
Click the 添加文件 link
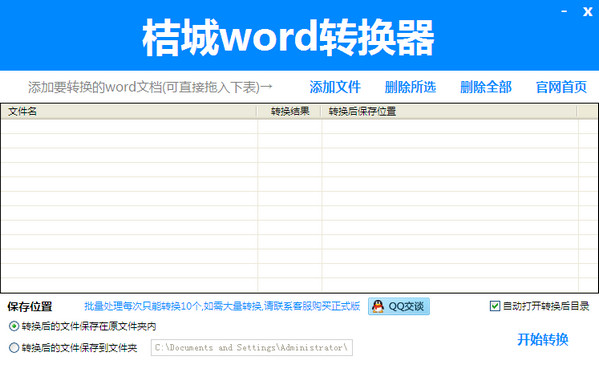(x=335, y=87)
